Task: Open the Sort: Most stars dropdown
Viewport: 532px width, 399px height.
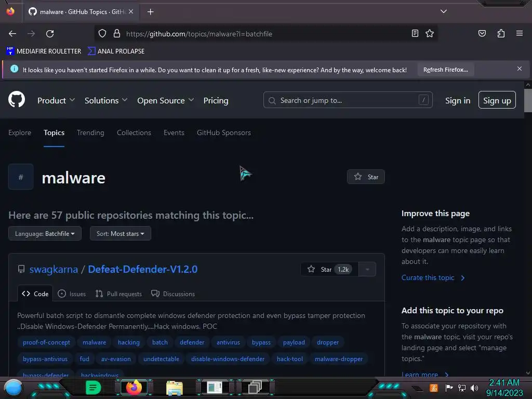Action: 120,233
